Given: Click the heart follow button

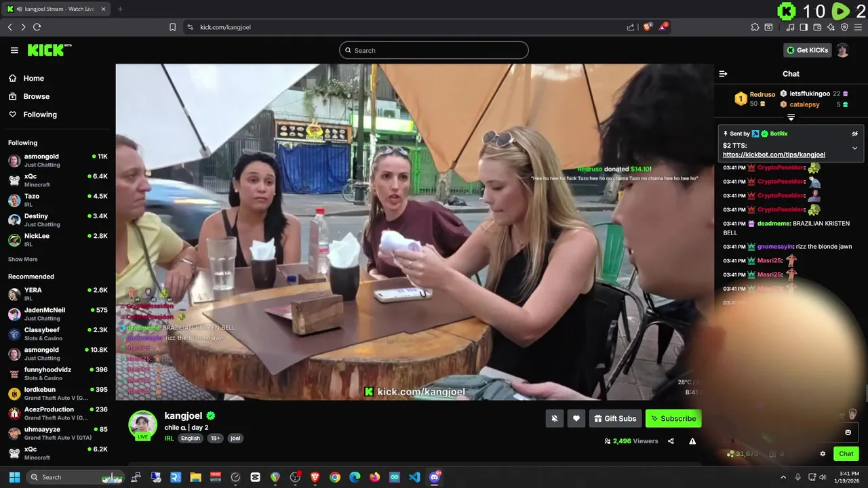Looking at the screenshot, I should 576,418.
